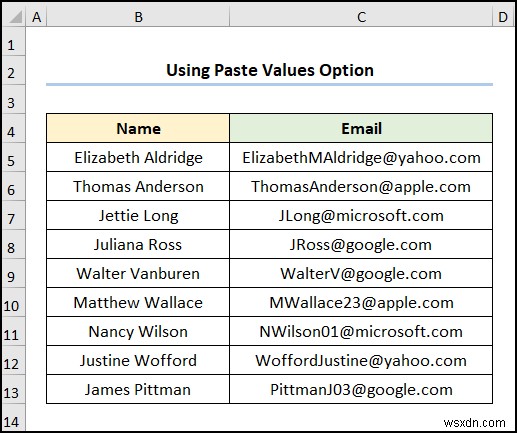Screen dimensions: 517x433
Task: Select the WoffordJustine@yahoo.com cell
Action: pyautogui.click(x=361, y=360)
